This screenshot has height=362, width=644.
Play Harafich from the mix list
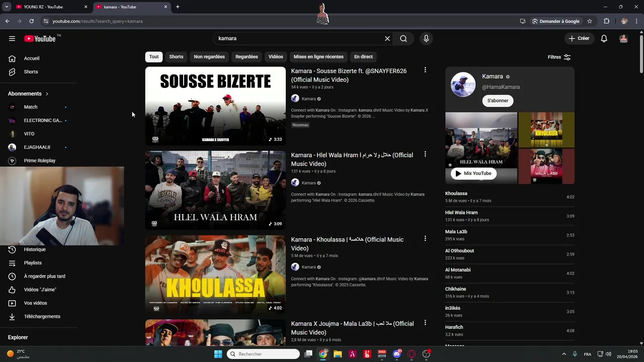pyautogui.click(x=510, y=331)
